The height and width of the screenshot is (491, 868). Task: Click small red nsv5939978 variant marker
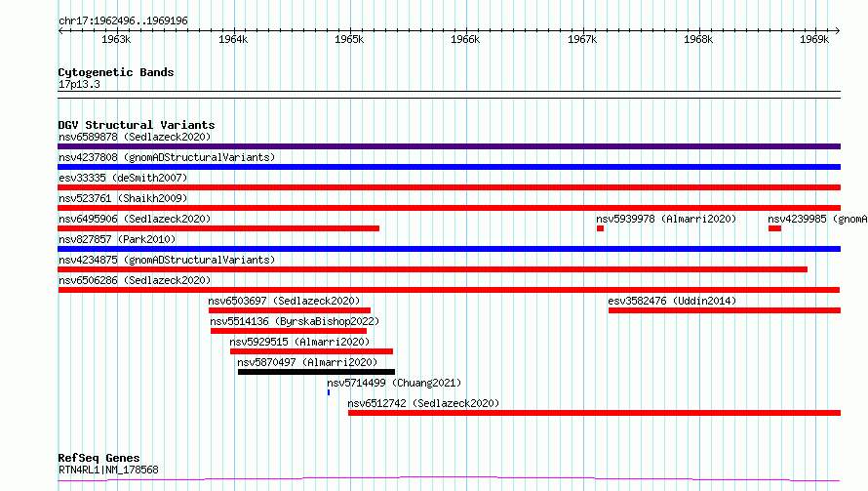(x=600, y=228)
